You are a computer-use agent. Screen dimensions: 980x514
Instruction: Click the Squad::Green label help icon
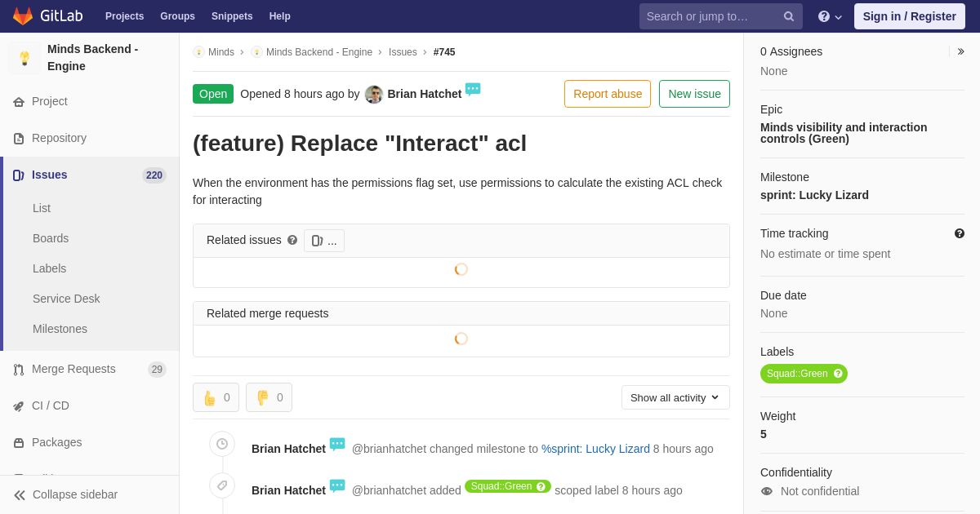point(838,374)
